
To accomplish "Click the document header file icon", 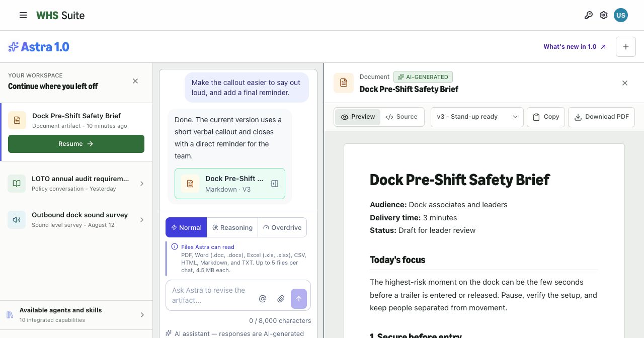I will [x=344, y=83].
